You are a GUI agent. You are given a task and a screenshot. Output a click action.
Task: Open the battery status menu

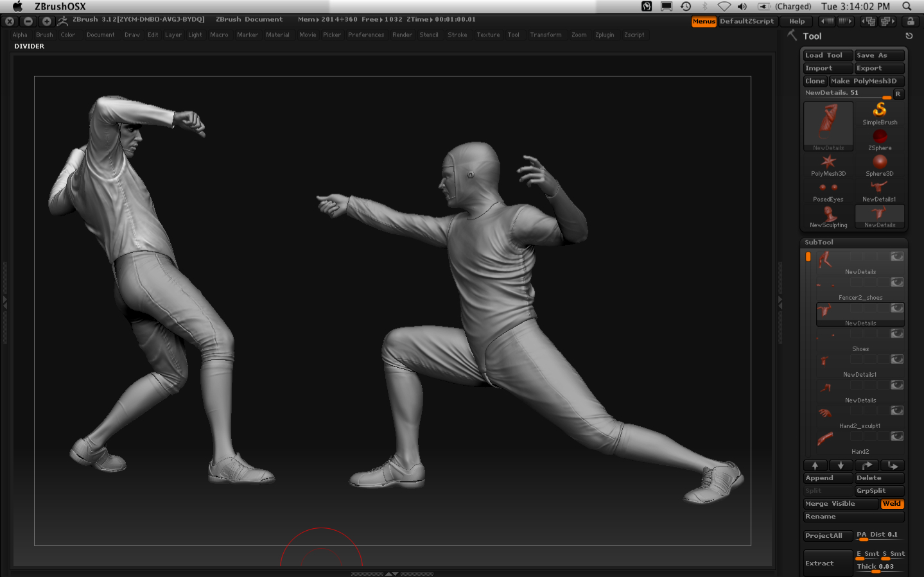pos(784,6)
